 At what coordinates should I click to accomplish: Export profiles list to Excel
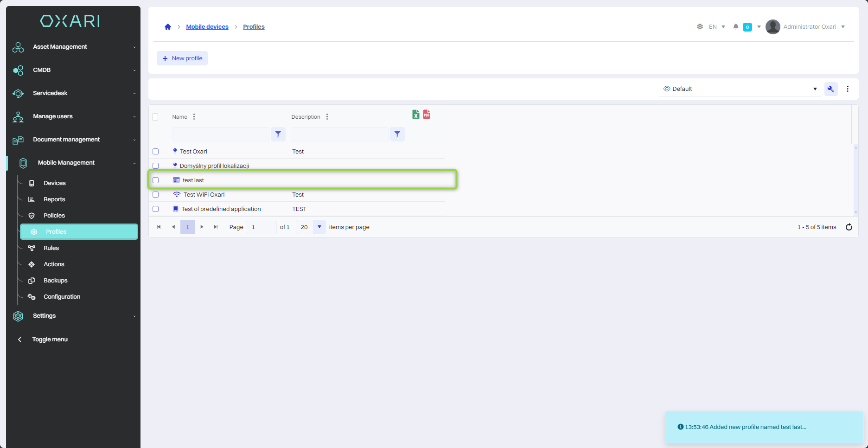coord(415,115)
